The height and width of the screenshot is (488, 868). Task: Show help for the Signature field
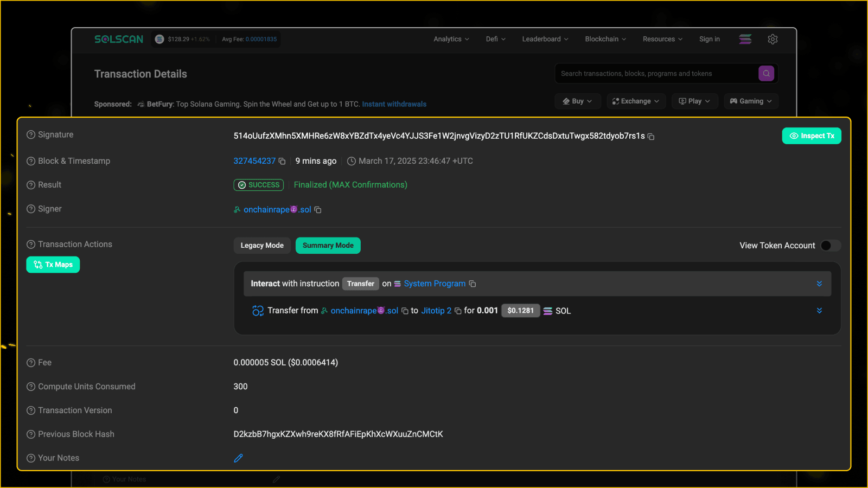point(31,134)
